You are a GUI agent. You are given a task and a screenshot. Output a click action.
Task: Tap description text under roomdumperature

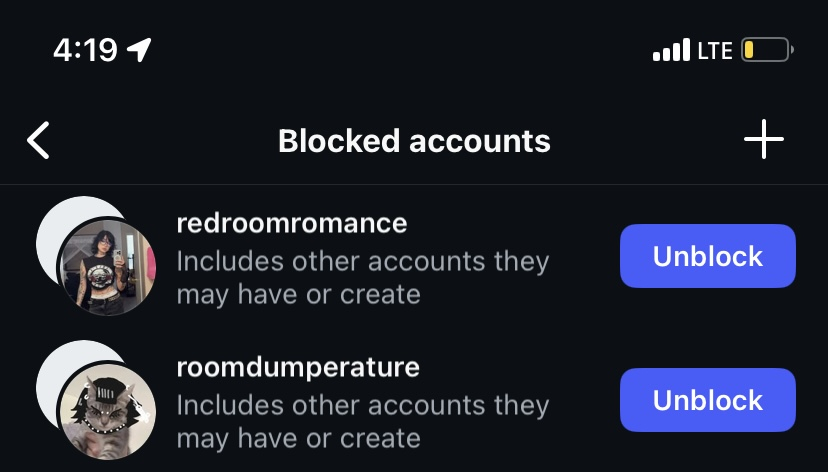point(362,406)
